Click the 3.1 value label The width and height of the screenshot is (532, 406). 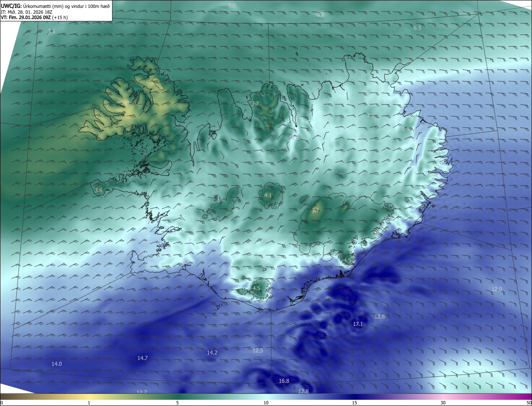[x=315, y=210]
